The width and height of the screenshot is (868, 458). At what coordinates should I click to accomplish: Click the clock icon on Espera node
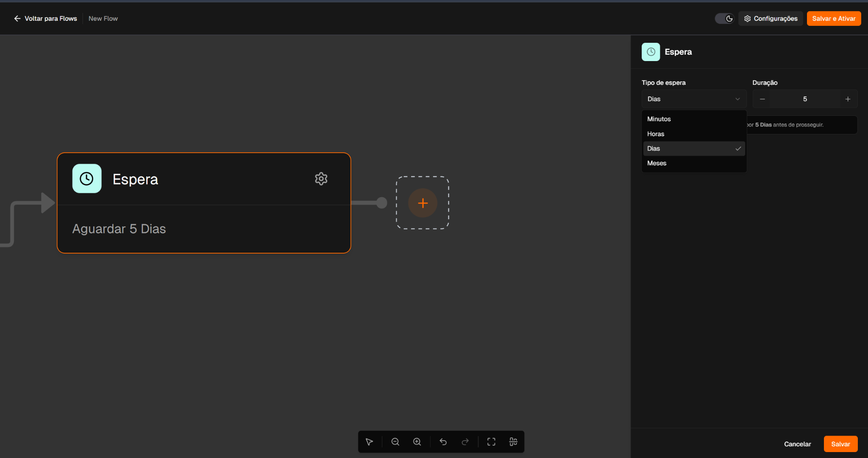(87, 179)
